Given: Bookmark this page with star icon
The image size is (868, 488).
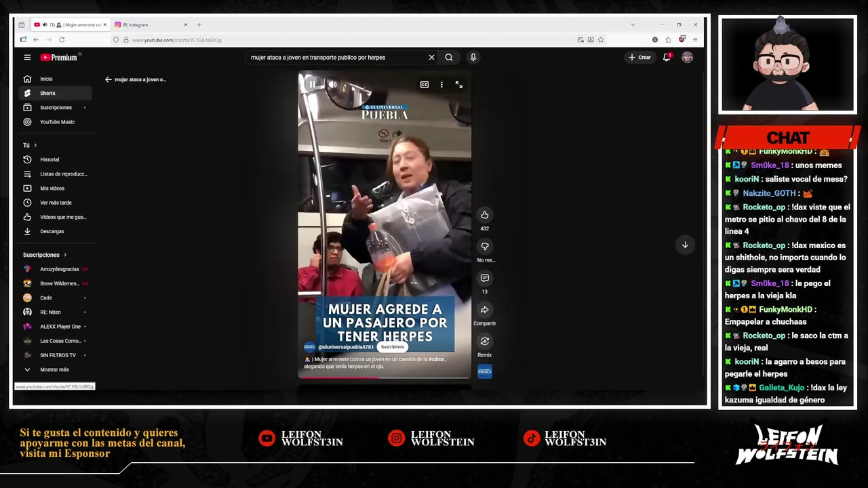Looking at the screenshot, I should (601, 40).
